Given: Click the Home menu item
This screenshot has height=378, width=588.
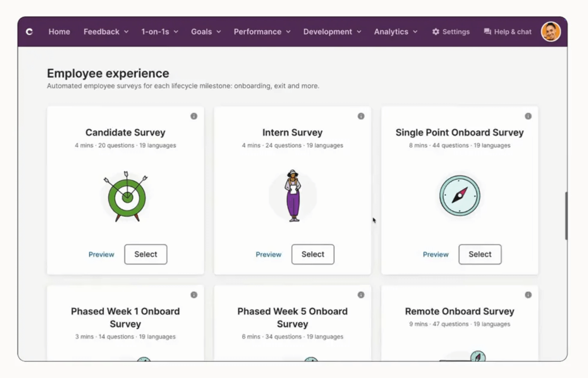Looking at the screenshot, I should coord(59,32).
